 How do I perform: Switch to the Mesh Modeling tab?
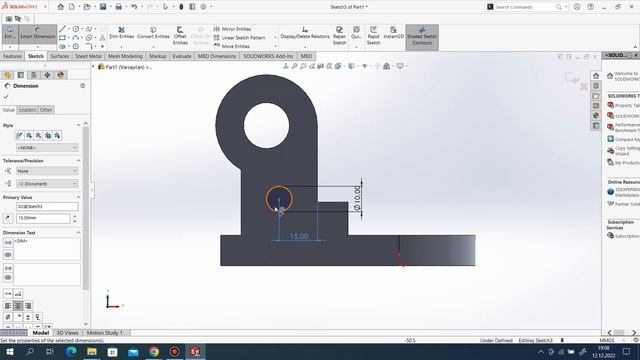coord(125,56)
